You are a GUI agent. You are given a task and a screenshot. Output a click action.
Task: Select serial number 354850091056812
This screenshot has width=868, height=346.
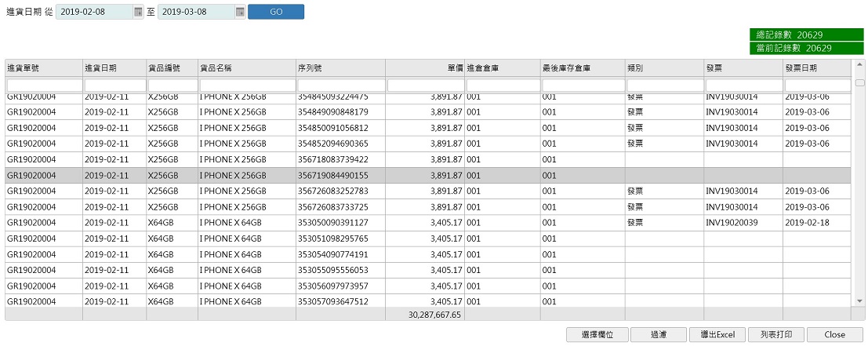coord(332,128)
